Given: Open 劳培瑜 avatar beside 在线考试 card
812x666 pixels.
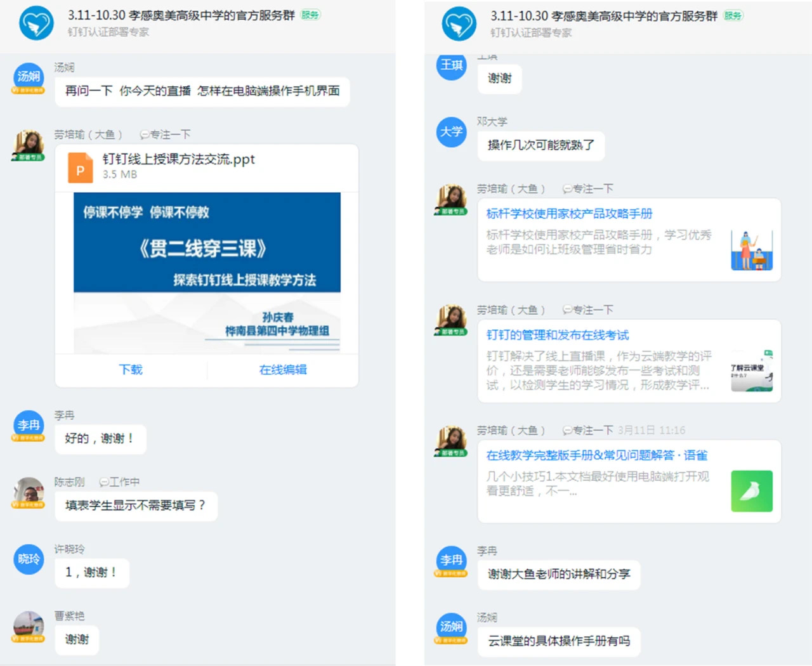Looking at the screenshot, I should pos(452,320).
